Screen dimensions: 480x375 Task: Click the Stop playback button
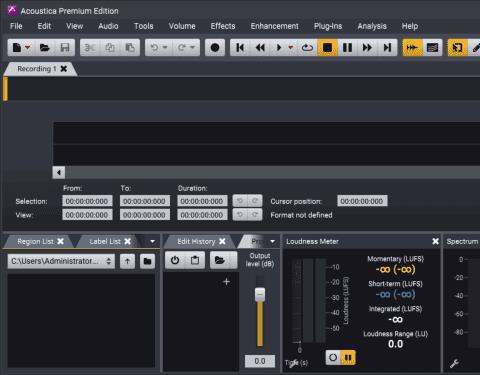click(327, 48)
